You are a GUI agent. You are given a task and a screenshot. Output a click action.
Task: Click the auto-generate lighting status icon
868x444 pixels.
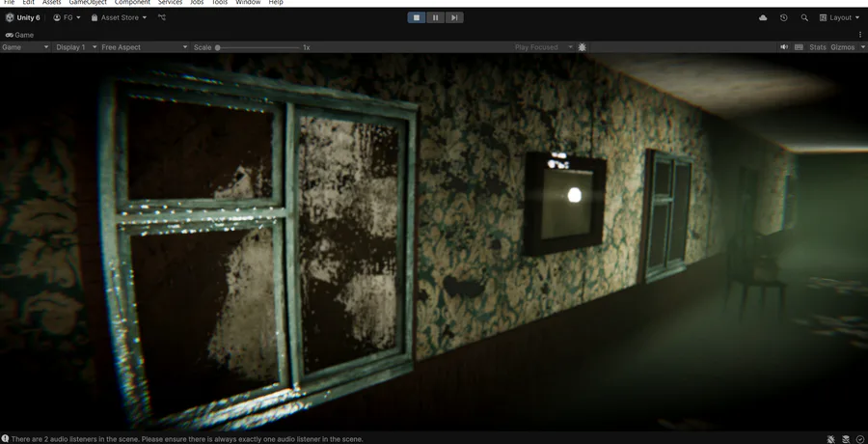(846, 439)
